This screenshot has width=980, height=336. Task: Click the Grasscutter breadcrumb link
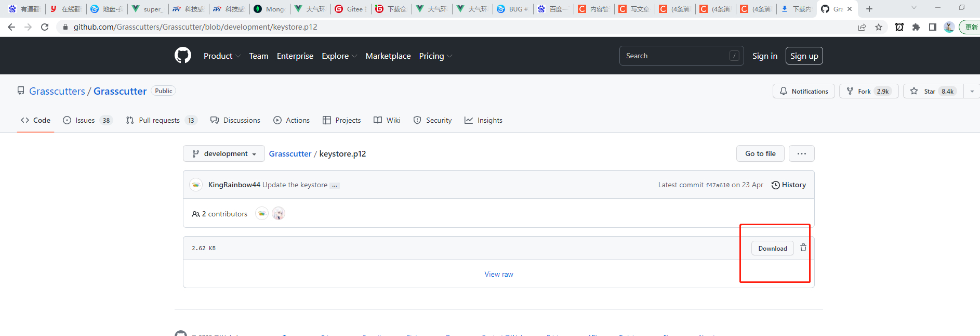(290, 153)
